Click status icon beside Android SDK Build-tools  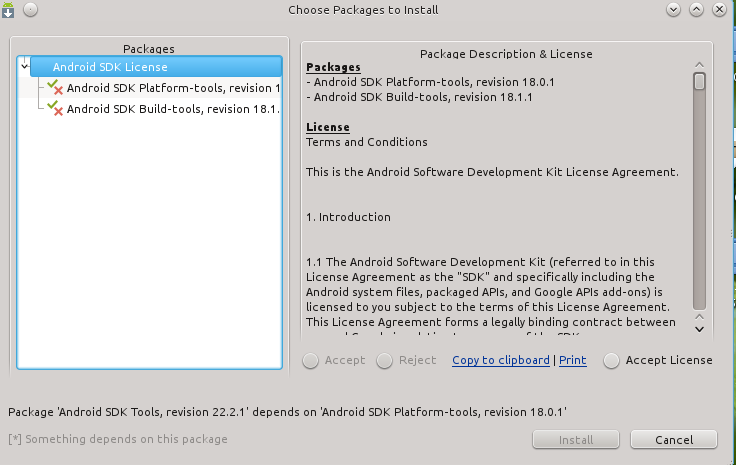[x=54, y=108]
